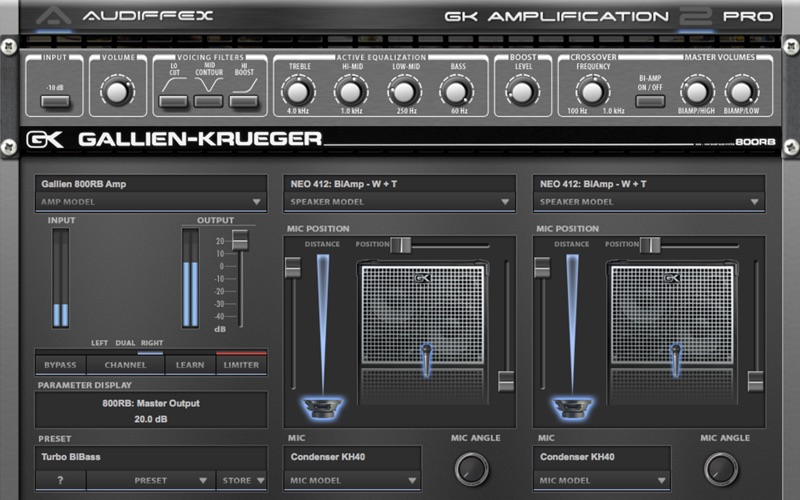Click the left speaker cone icon

click(x=322, y=408)
